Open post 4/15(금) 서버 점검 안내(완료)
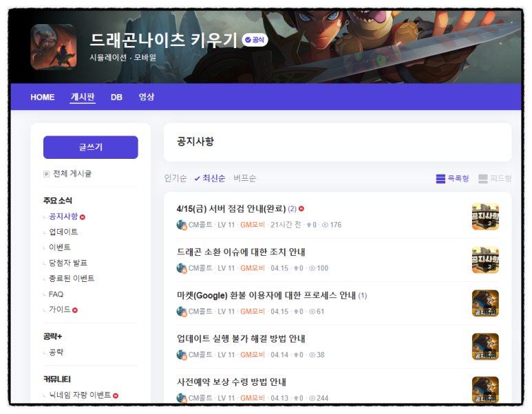 231,208
